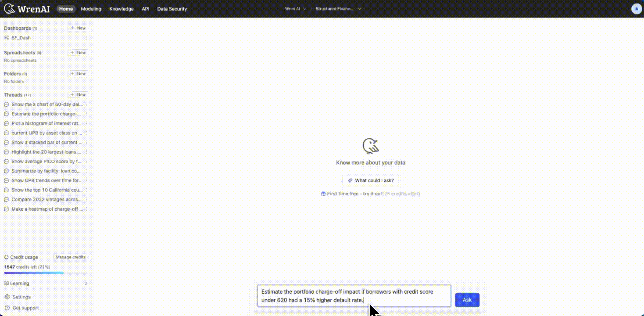Open the Wren AI organization dropdown
644x316 pixels.
[x=295, y=9]
